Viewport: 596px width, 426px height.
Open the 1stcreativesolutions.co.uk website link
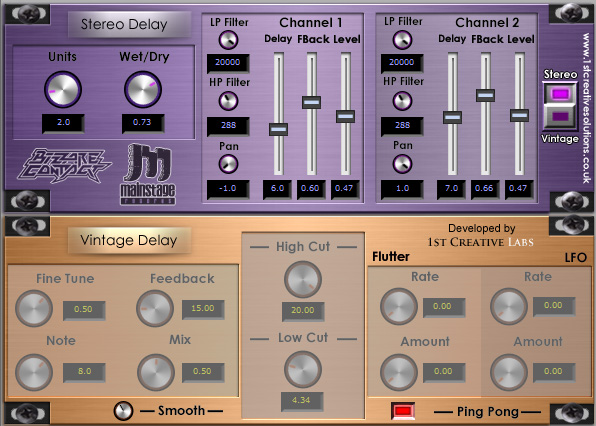click(586, 108)
